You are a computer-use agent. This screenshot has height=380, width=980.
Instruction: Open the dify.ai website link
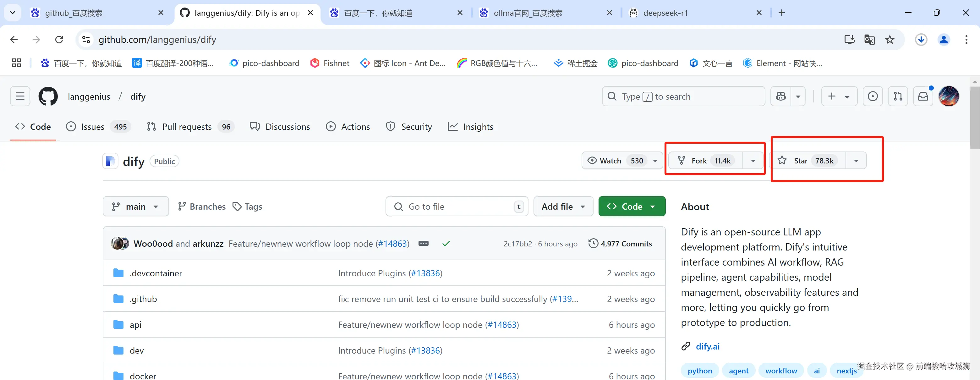point(707,346)
